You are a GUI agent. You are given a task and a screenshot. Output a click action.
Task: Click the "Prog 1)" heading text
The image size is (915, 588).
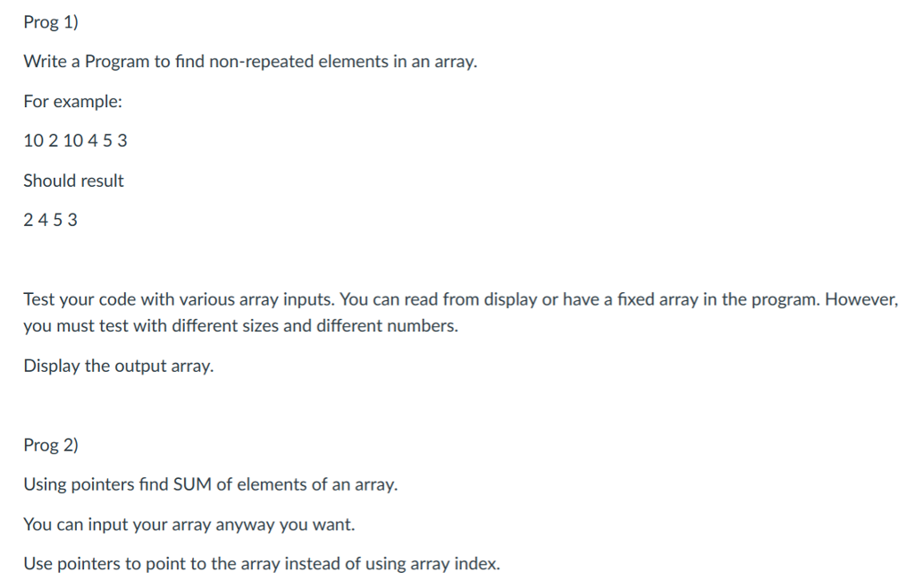point(52,23)
